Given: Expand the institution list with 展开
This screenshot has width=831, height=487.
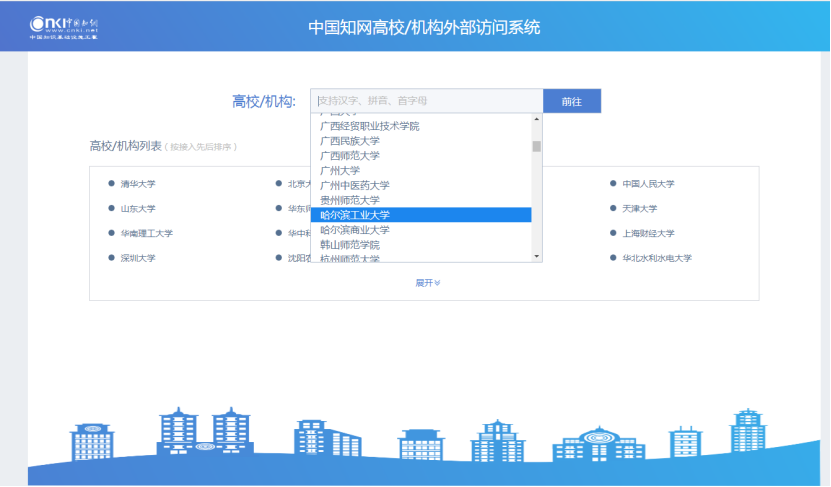Looking at the screenshot, I should 428,283.
